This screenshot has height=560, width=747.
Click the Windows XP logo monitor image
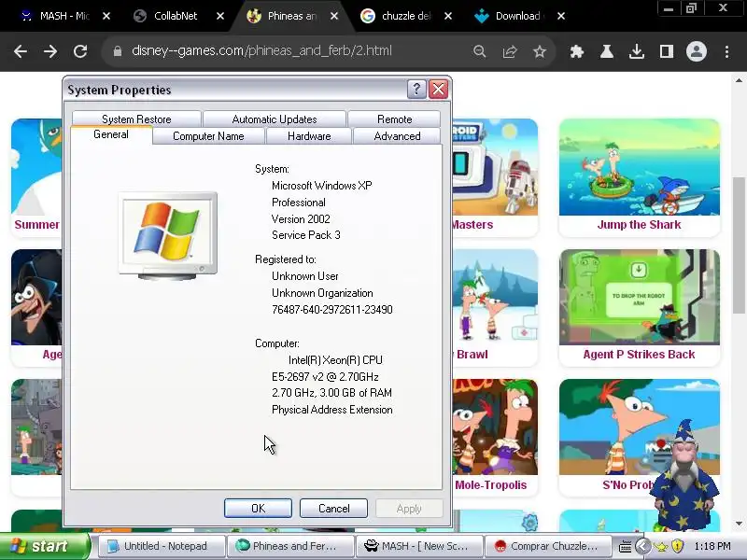pyautogui.click(x=168, y=236)
